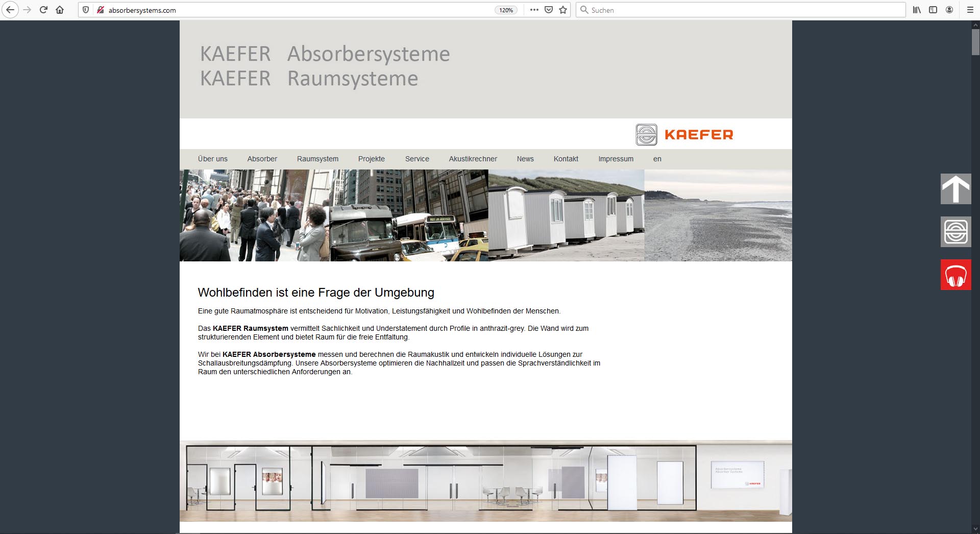Go to the Kontakt page

(x=566, y=159)
